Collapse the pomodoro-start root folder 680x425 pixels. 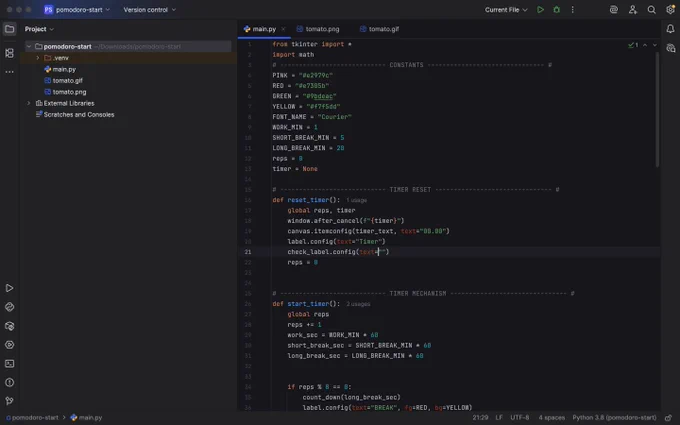tap(29, 46)
